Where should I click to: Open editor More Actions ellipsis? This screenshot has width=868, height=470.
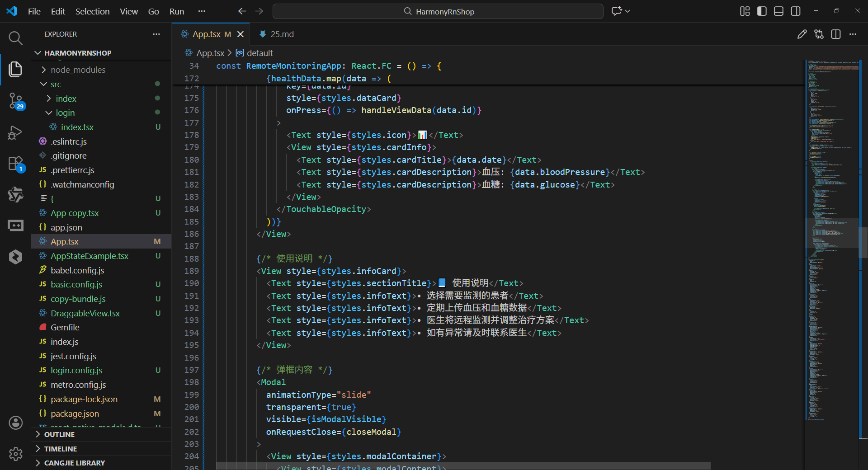pyautogui.click(x=853, y=34)
